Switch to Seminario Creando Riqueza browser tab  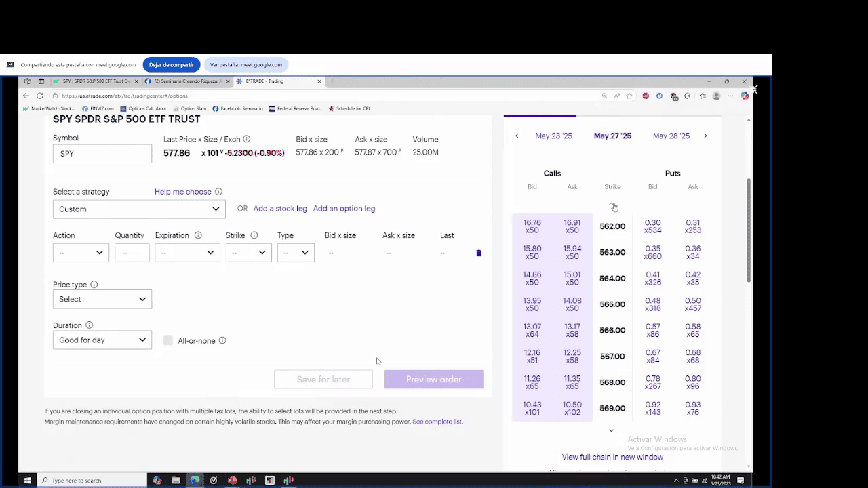(184, 81)
